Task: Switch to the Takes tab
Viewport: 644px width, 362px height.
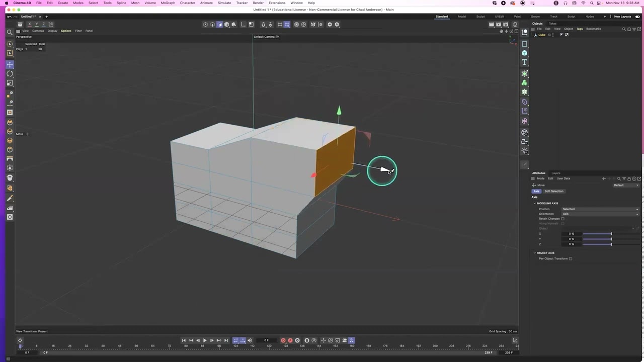Action: 553,24
